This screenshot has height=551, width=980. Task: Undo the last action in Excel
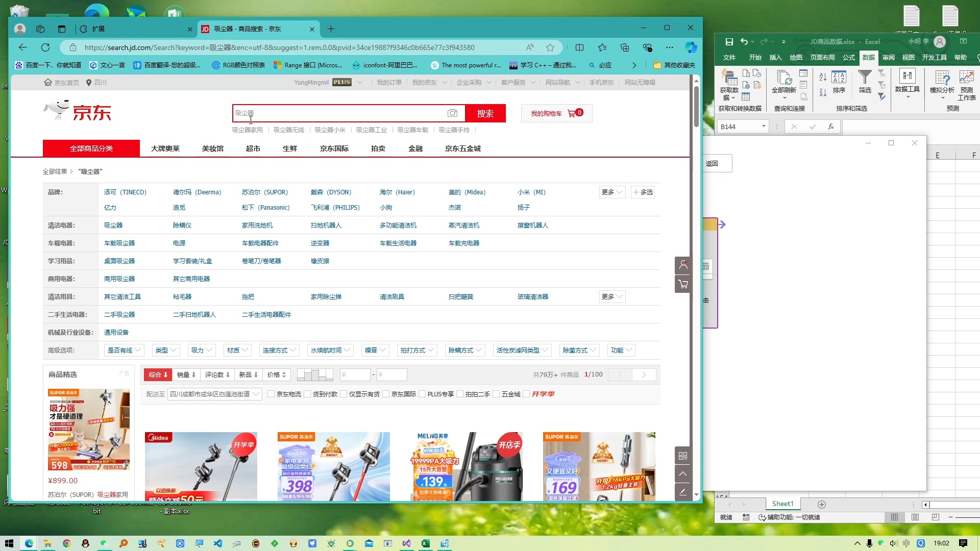point(745,42)
